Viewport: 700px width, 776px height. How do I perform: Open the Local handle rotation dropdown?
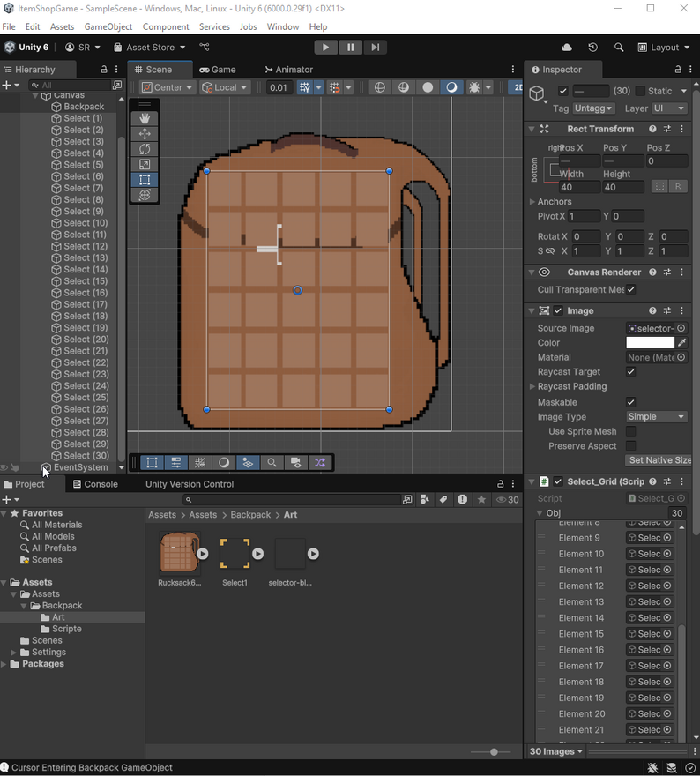[225, 87]
